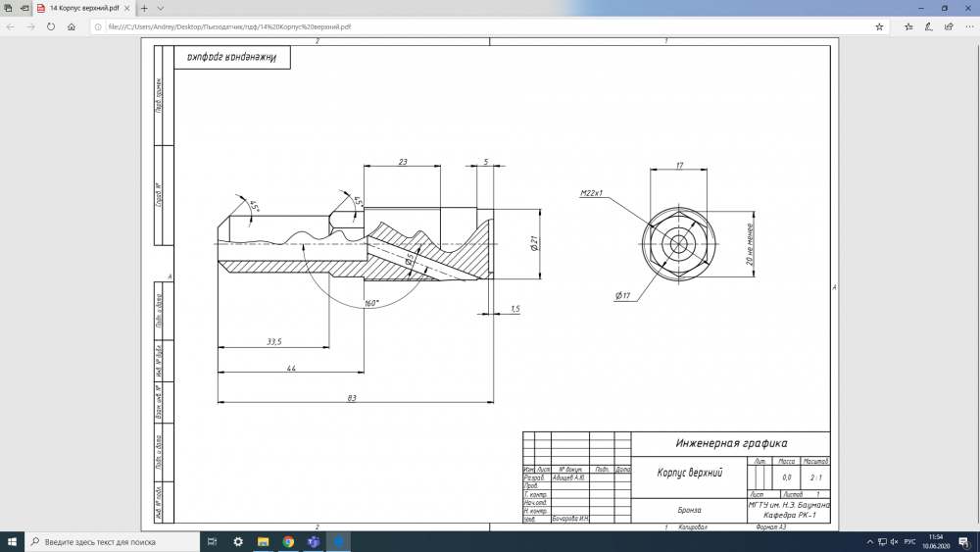The height and width of the screenshot is (552, 980).
Task: Click the 'Адищев А.Ю.' name cell
Action: 568,477
